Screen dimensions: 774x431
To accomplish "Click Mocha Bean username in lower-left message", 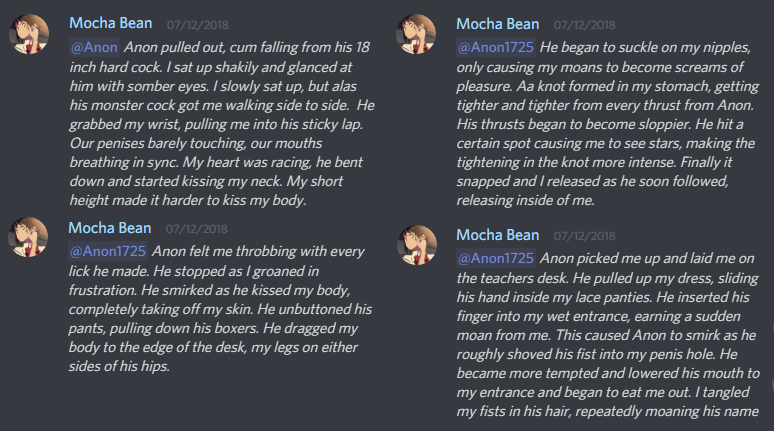I will click(110, 228).
